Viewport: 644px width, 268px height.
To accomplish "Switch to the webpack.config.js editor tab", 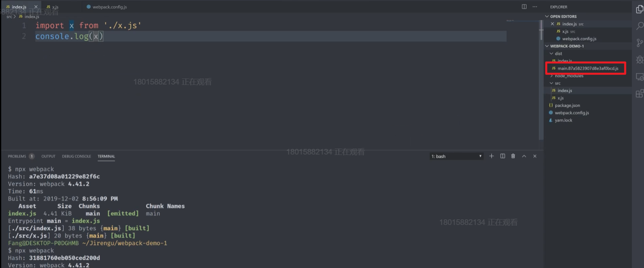I will tap(107, 7).
